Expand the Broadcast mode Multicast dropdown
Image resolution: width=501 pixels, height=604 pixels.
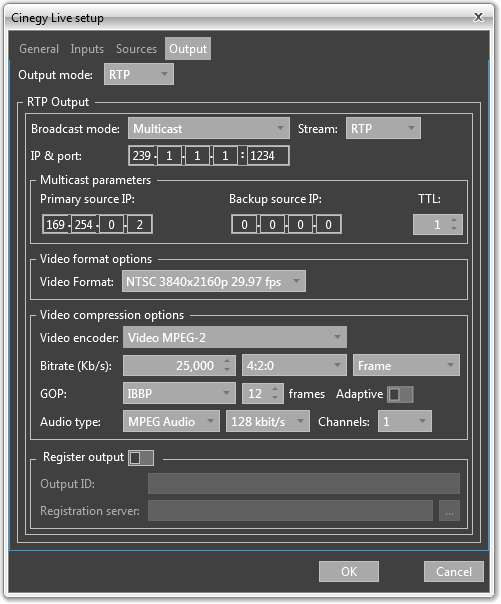point(209,128)
